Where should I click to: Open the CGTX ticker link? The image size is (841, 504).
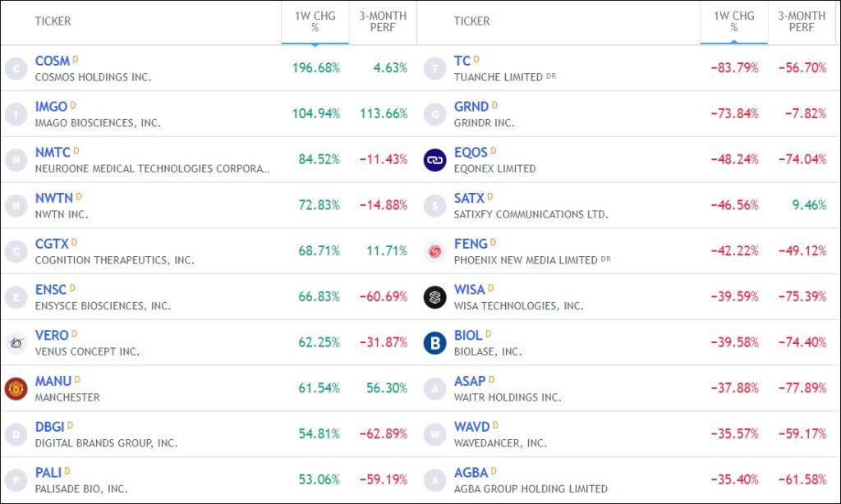(52, 244)
